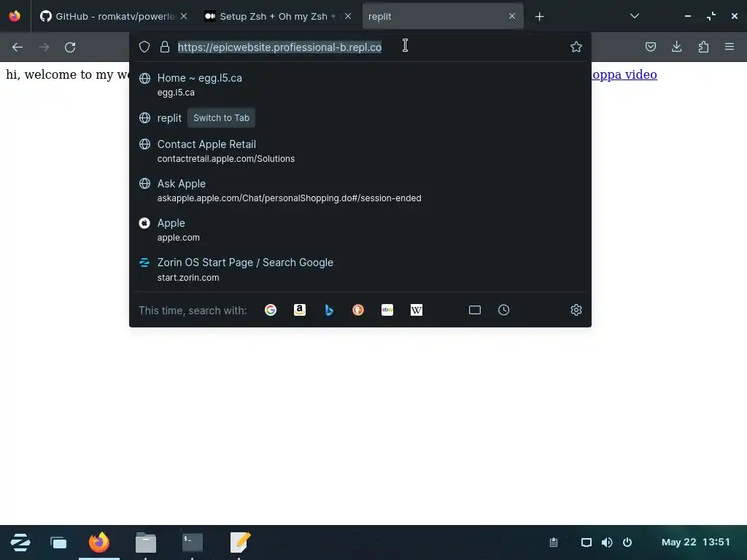
Task: Expand the list all tabs dropdown
Action: 634,16
